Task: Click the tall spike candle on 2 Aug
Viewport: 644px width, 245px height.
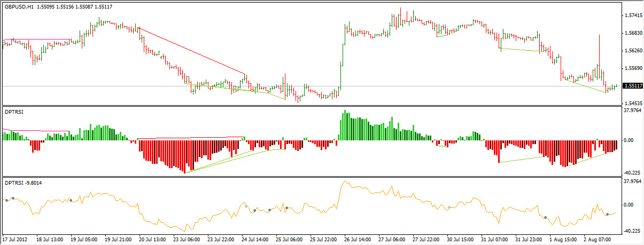Action: [599, 53]
